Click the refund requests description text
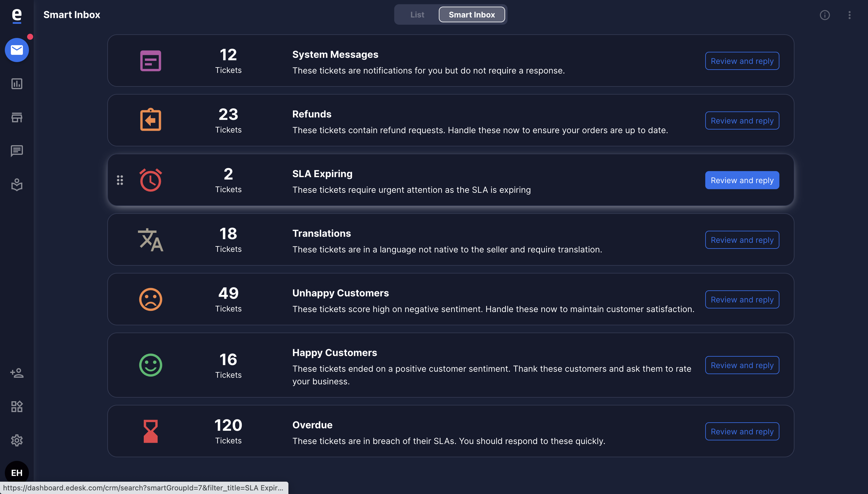Image resolution: width=868 pixels, height=494 pixels. pos(480,130)
